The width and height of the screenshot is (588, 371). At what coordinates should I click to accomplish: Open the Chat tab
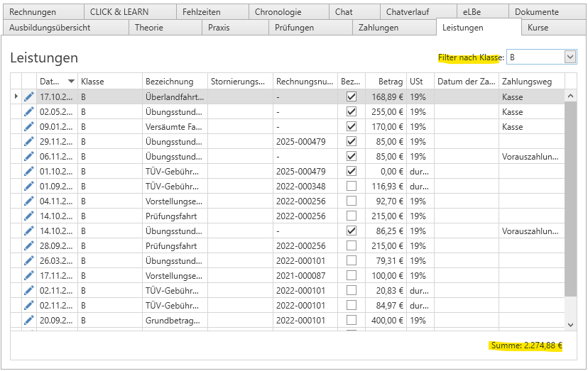pos(354,12)
